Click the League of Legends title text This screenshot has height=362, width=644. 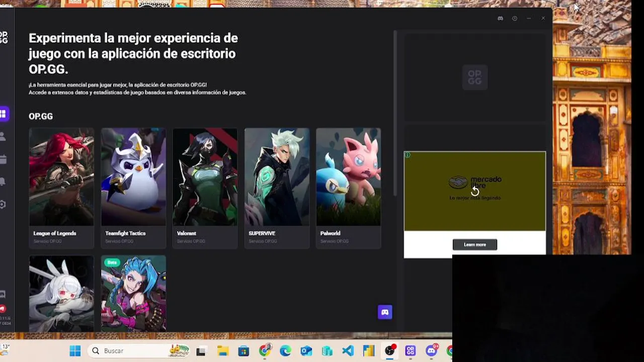coord(55,233)
